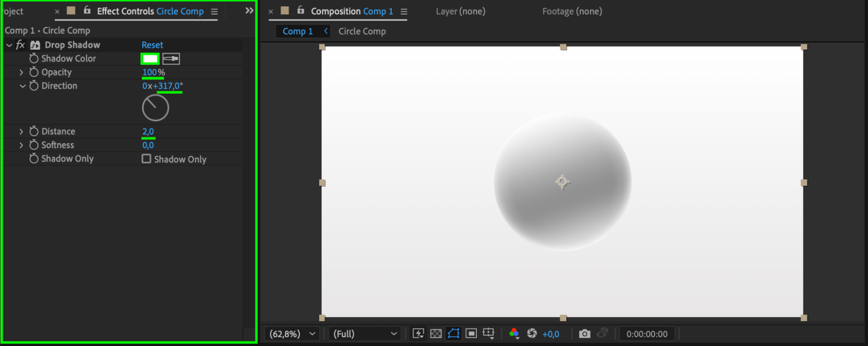The height and width of the screenshot is (346, 868).
Task: Click the layer anchor point in viewer
Action: (562, 182)
